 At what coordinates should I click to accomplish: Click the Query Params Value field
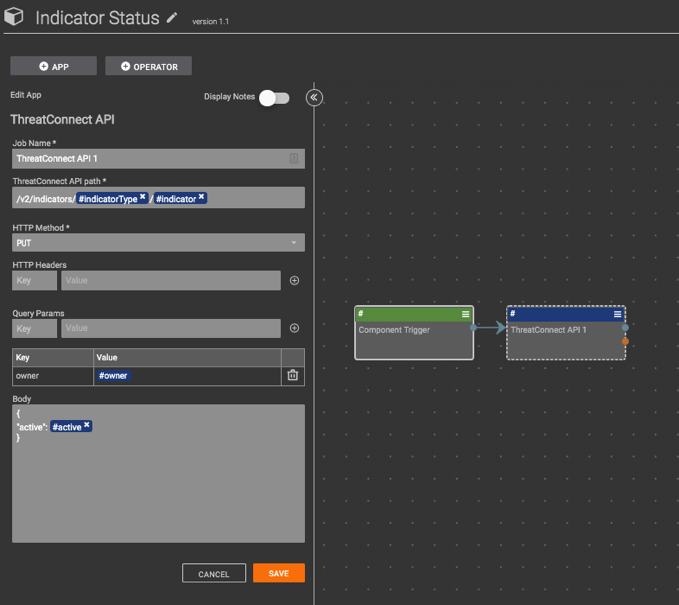click(x=171, y=328)
